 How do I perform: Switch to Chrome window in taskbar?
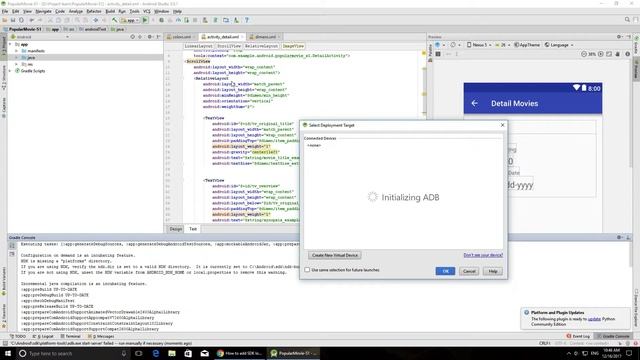click(239, 353)
